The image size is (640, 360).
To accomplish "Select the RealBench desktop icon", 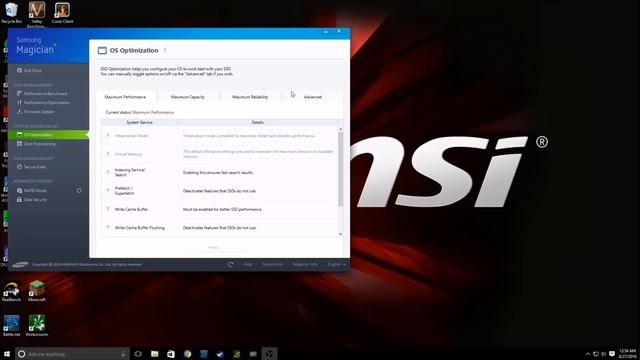I will (11, 291).
